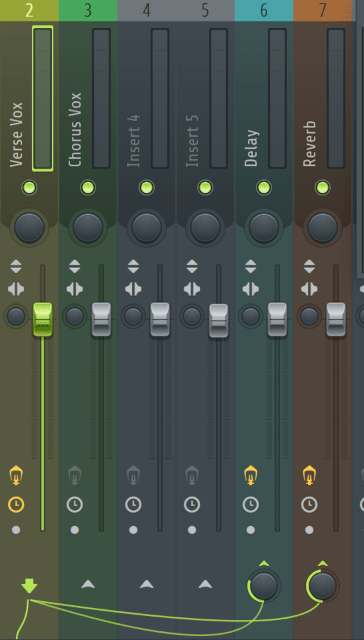This screenshot has height=640, width=364.
Task: Click Delay stereo separation knob
Action: click(x=251, y=316)
